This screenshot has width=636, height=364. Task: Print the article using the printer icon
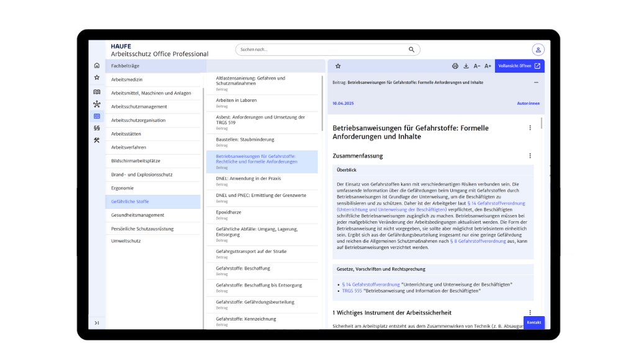tap(455, 66)
